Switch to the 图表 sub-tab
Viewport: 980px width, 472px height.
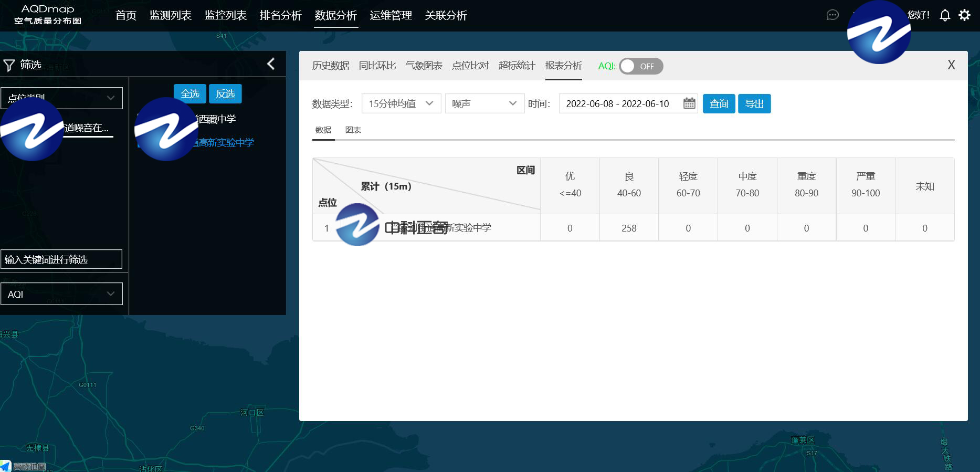point(353,130)
